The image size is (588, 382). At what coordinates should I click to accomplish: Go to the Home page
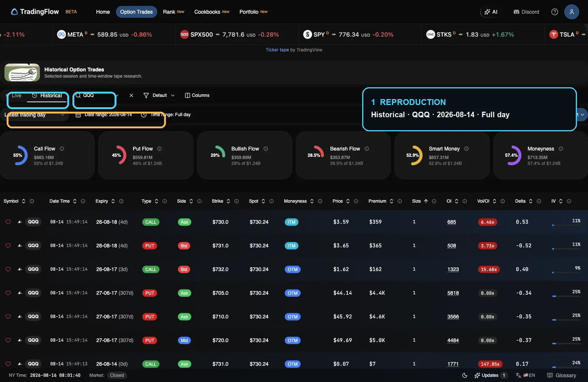(103, 12)
